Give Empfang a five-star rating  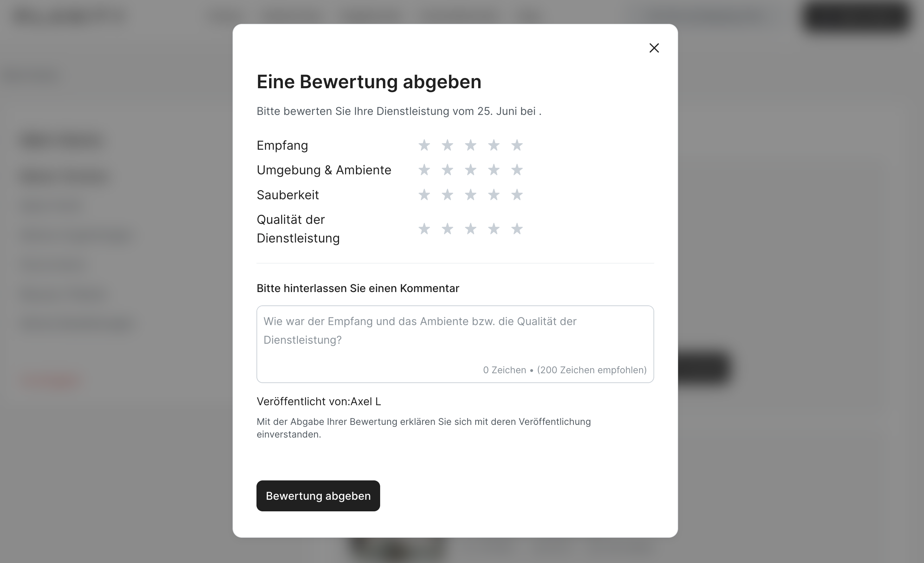[x=517, y=145]
